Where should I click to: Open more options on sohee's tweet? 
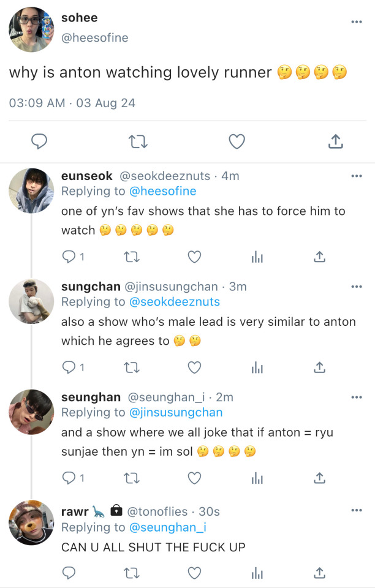[x=357, y=21]
